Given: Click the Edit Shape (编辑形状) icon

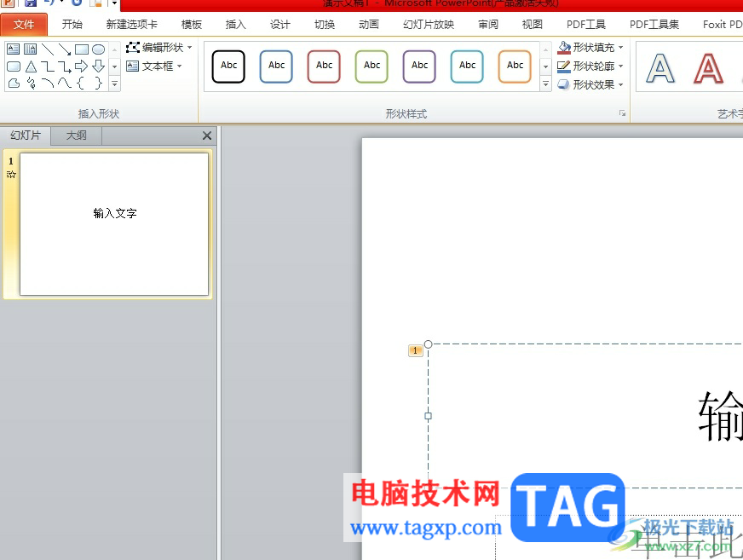Looking at the screenshot, I should point(133,48).
